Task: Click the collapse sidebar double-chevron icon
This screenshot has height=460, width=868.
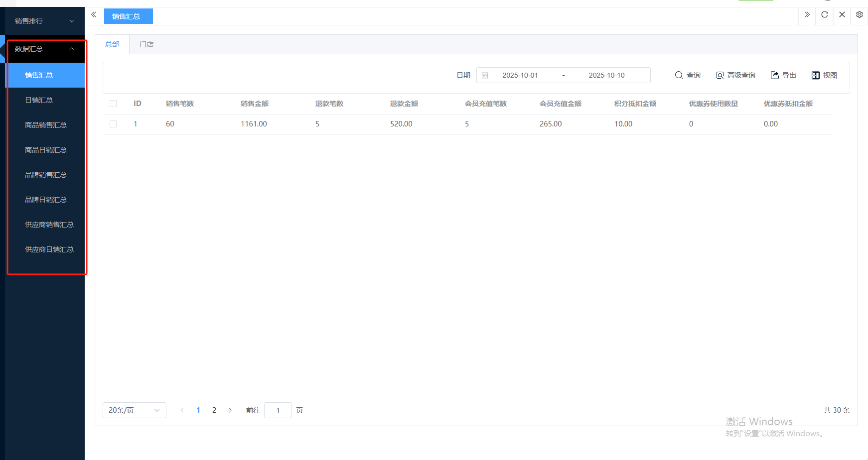Action: click(x=94, y=15)
